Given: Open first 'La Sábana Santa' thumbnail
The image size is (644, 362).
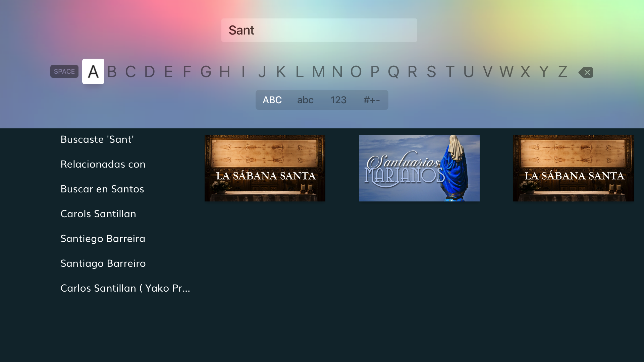Looking at the screenshot, I should [265, 168].
